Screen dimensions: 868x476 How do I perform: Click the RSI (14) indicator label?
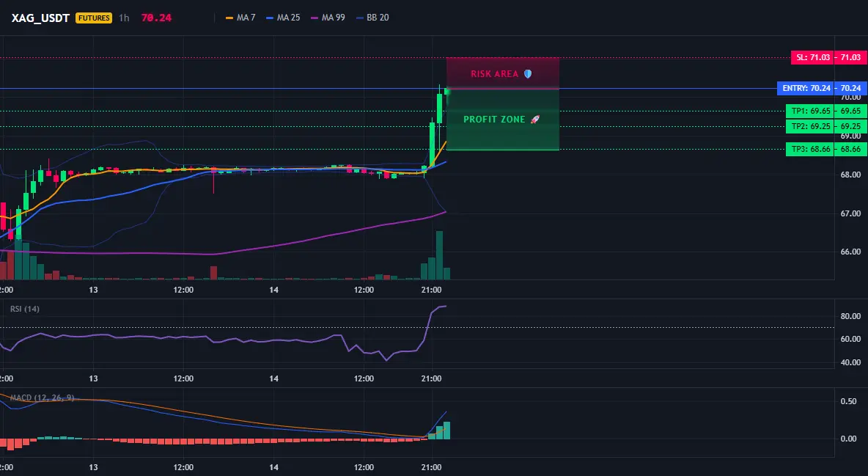point(25,309)
